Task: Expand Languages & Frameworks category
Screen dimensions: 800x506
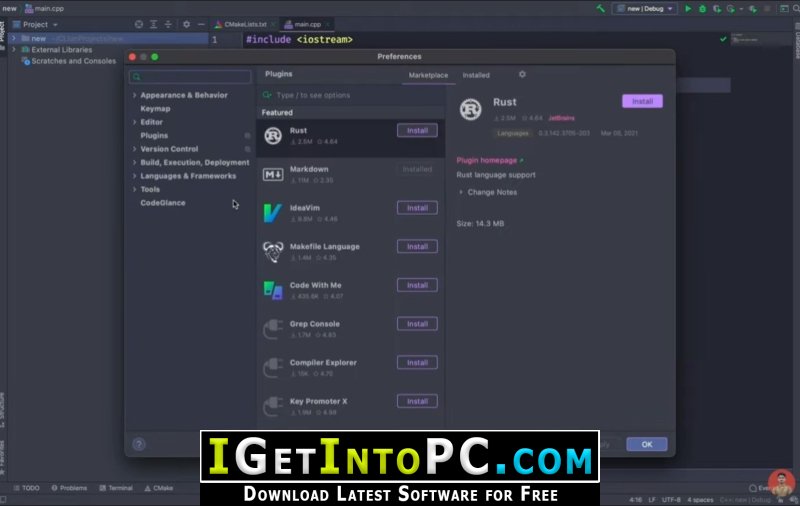Action: (x=134, y=176)
